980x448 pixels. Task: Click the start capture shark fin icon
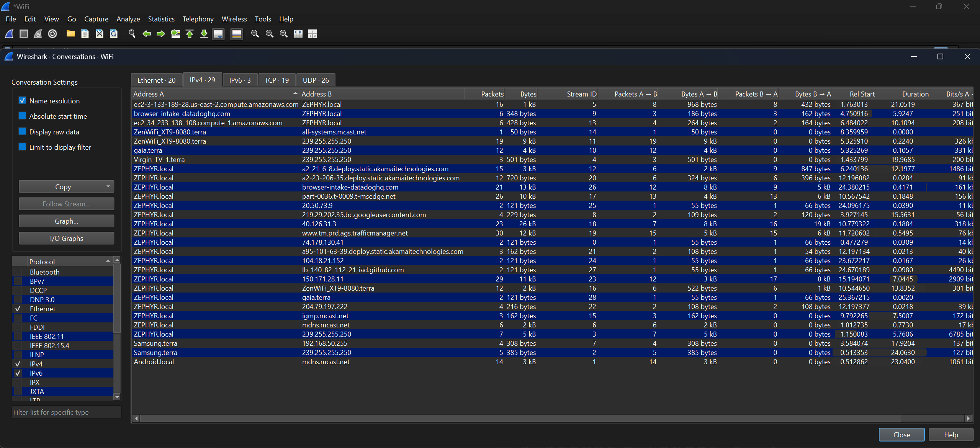(9, 34)
